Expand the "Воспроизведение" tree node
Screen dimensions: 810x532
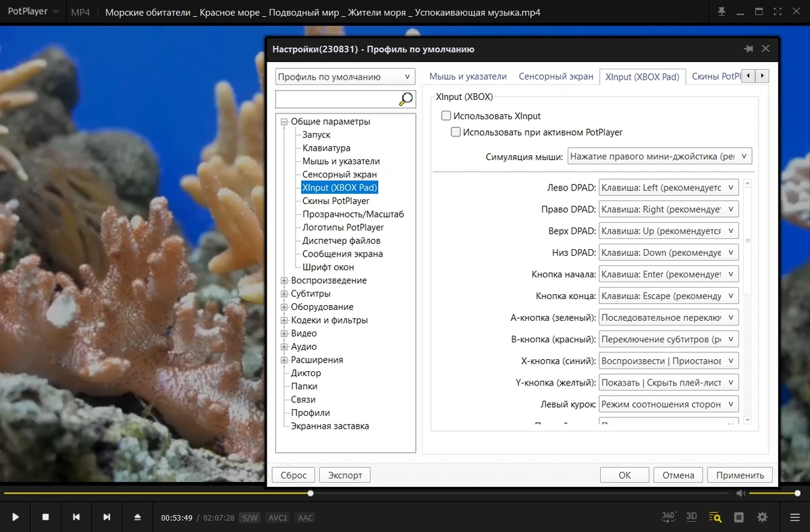click(x=284, y=280)
